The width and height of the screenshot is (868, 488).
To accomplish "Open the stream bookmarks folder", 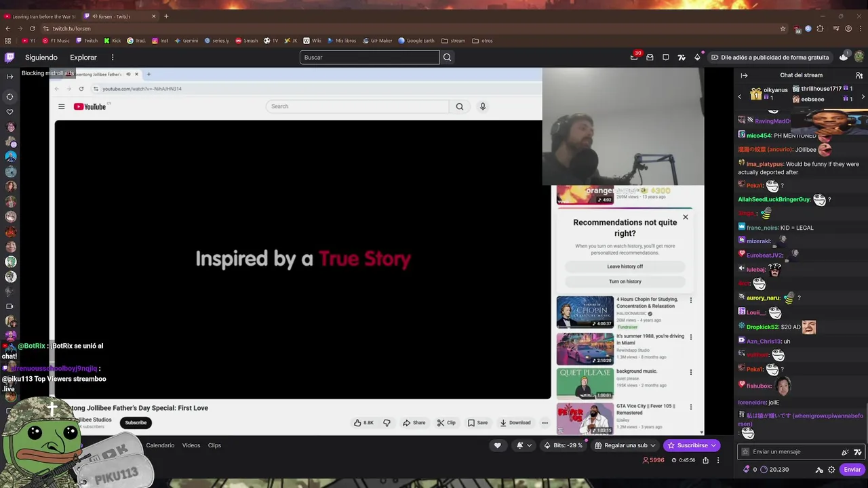I will (x=454, y=41).
